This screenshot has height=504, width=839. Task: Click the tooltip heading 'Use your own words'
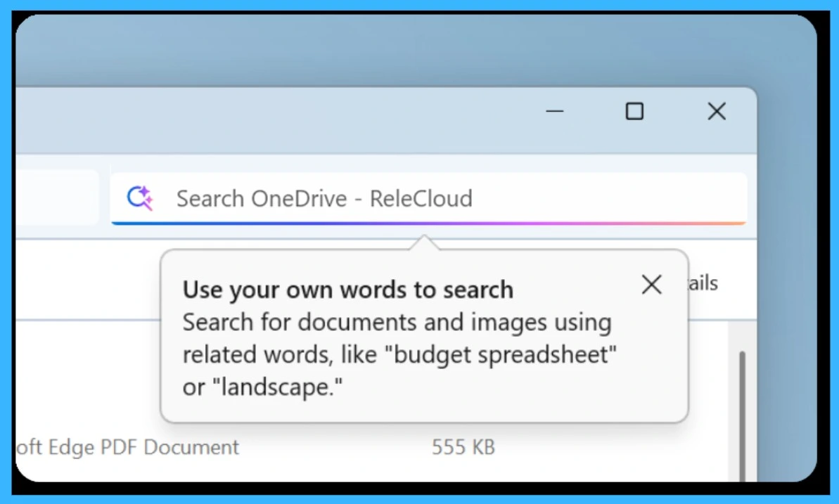(x=347, y=289)
